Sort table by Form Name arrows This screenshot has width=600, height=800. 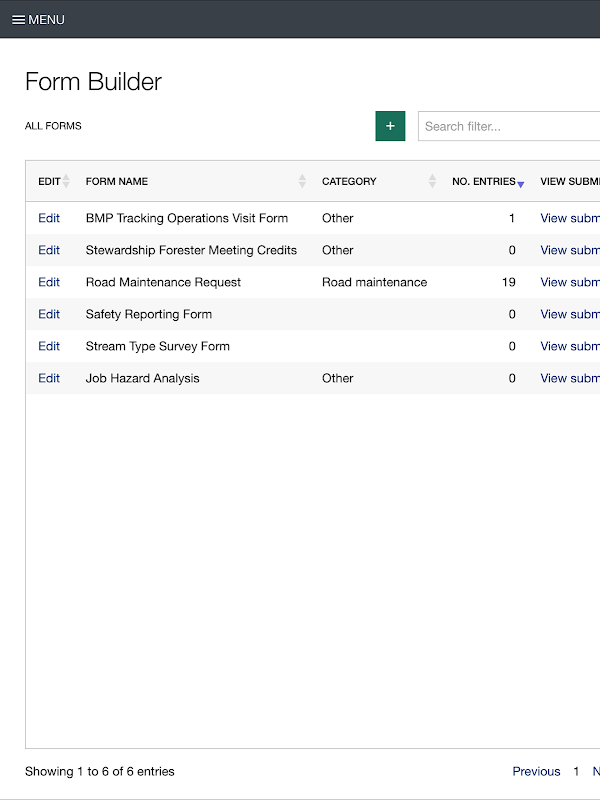pyautogui.click(x=302, y=181)
